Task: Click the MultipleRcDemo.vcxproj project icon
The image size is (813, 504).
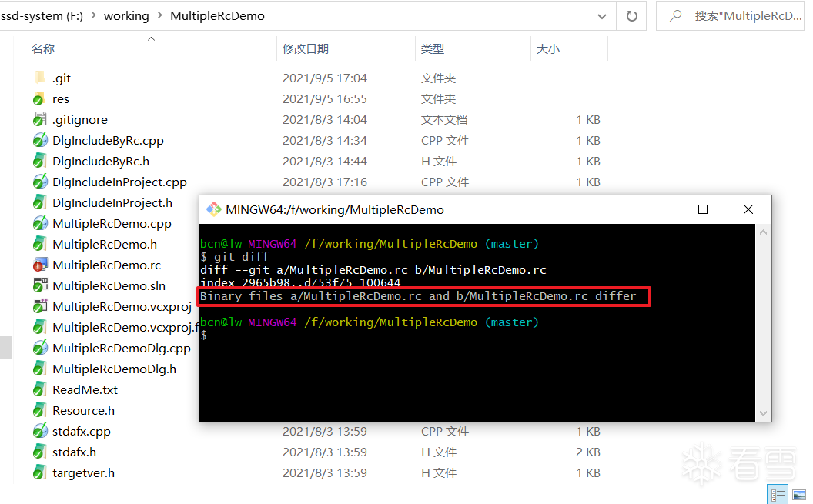Action: pyautogui.click(x=40, y=306)
